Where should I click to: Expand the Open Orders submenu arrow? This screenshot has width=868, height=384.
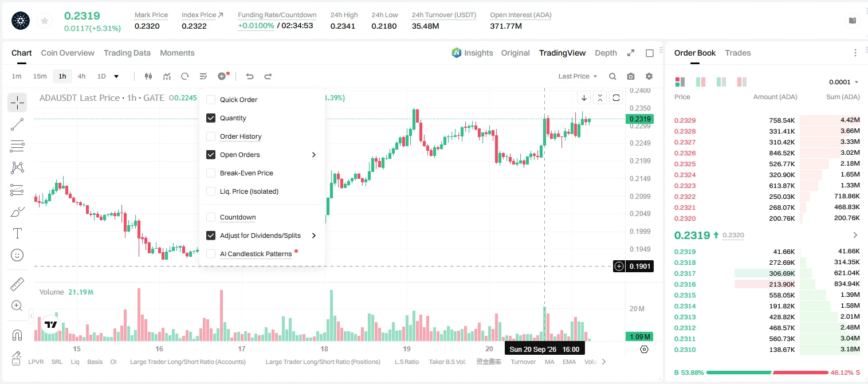point(314,155)
